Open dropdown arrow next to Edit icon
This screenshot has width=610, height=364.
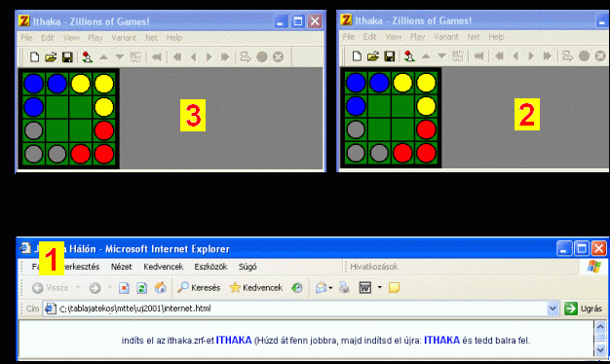(x=380, y=287)
